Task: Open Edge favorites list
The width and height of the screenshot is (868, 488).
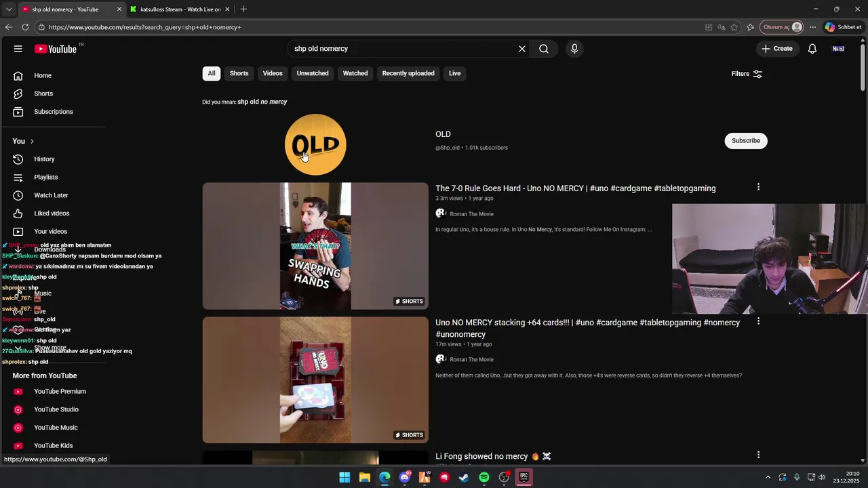Action: [x=751, y=27]
